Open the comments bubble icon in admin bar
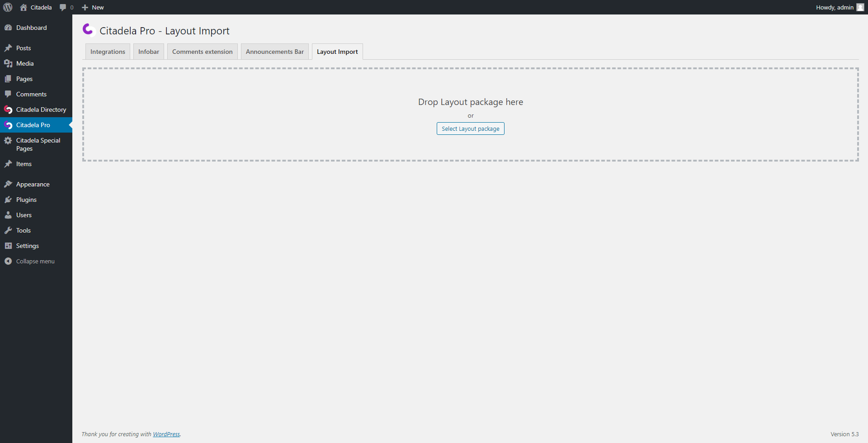This screenshot has height=443, width=868. pos(63,7)
